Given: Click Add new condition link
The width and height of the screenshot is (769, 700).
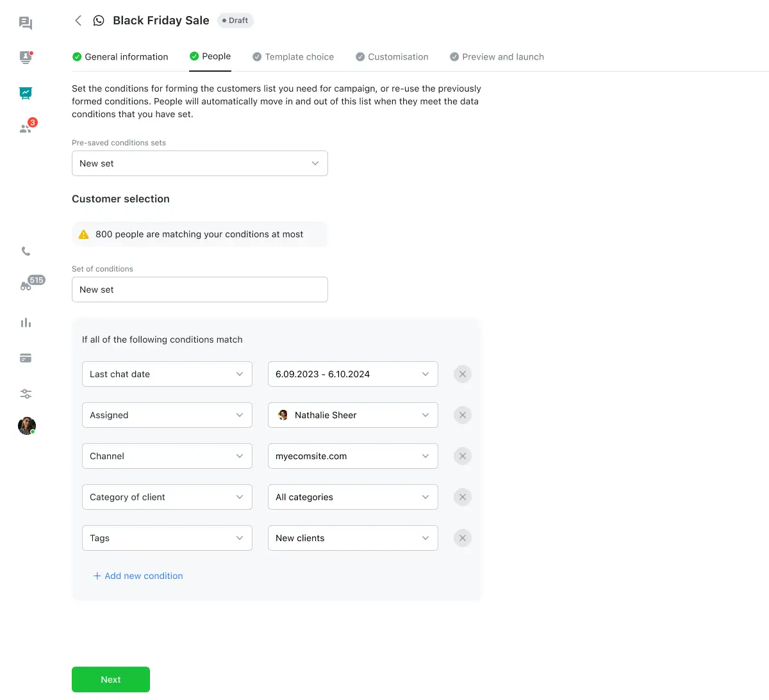Looking at the screenshot, I should click(x=138, y=576).
